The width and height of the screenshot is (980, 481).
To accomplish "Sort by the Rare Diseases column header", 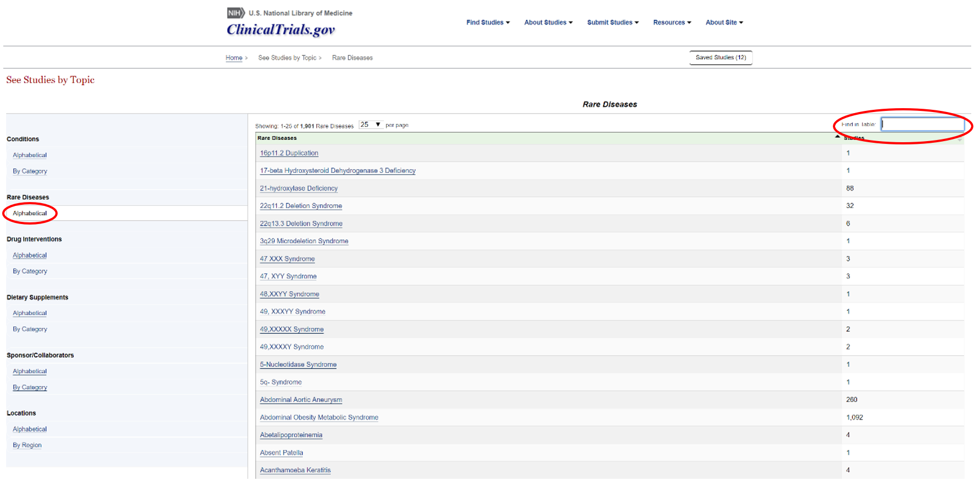I will [277, 138].
